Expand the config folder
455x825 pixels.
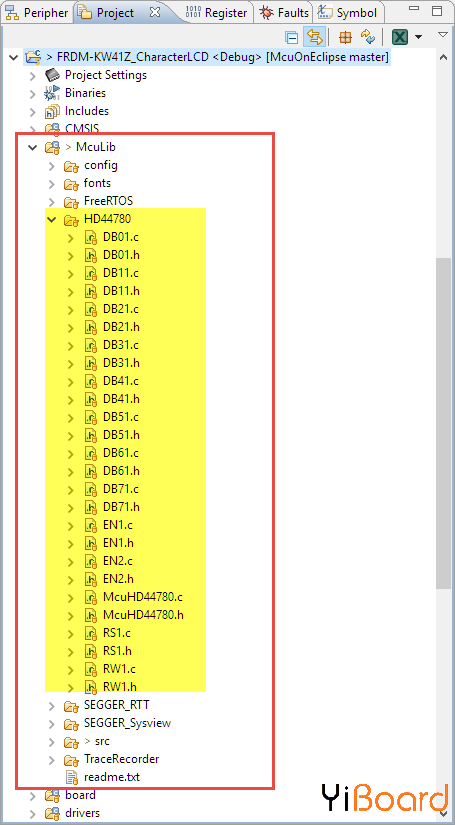click(52, 166)
